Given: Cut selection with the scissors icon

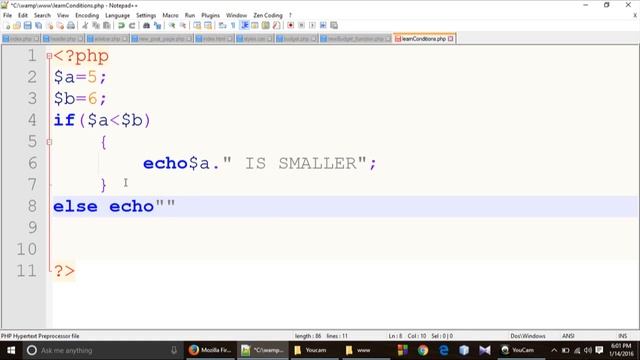Looking at the screenshot, I should click(x=85, y=26).
